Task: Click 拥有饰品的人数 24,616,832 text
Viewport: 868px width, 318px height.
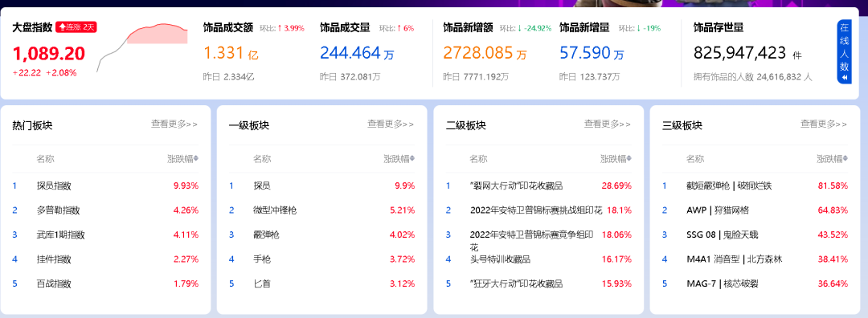Action: pyautogui.click(x=753, y=77)
